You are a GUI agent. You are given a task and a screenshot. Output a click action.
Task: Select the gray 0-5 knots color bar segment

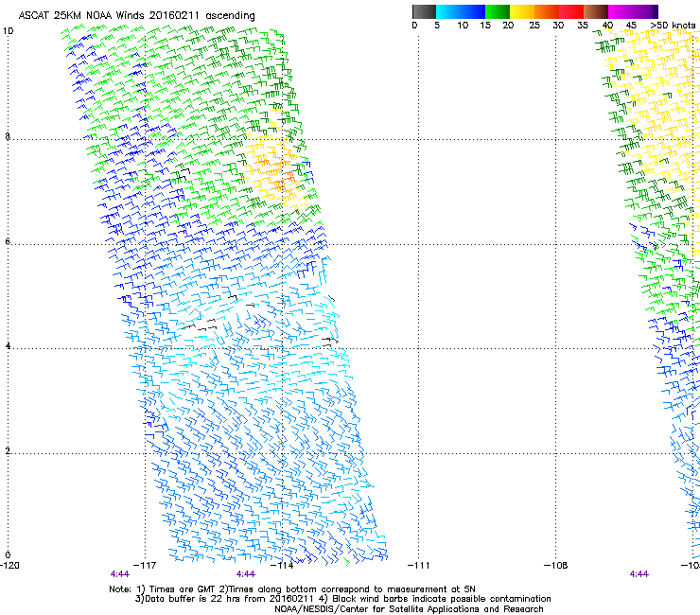click(424, 11)
